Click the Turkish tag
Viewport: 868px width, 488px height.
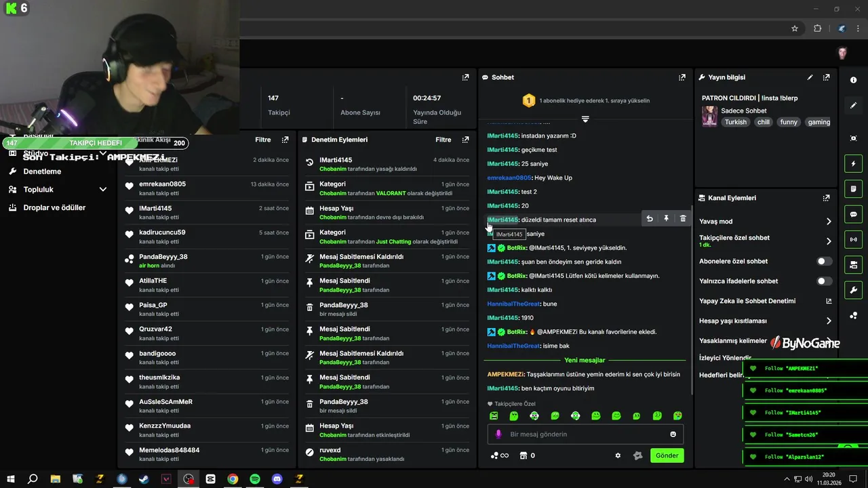(735, 122)
